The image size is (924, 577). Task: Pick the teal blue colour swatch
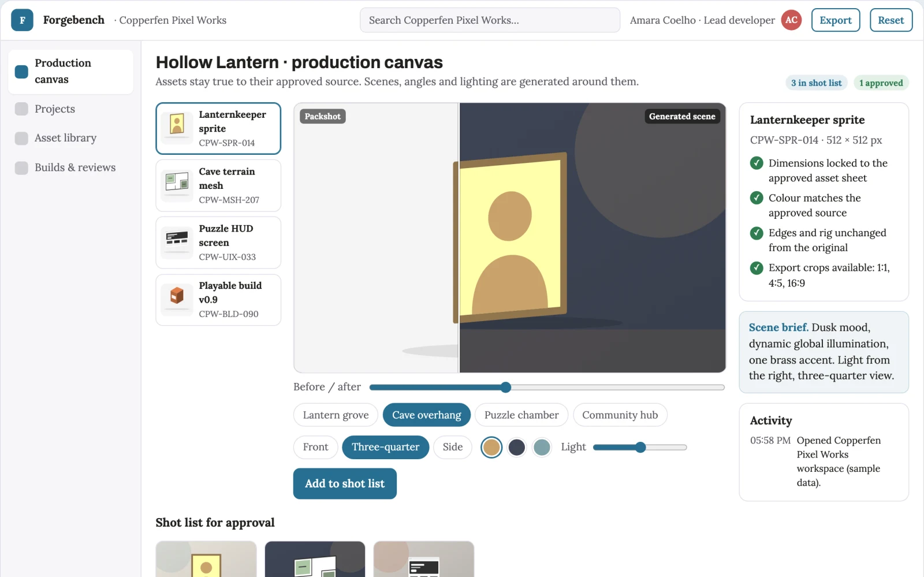[x=542, y=447]
